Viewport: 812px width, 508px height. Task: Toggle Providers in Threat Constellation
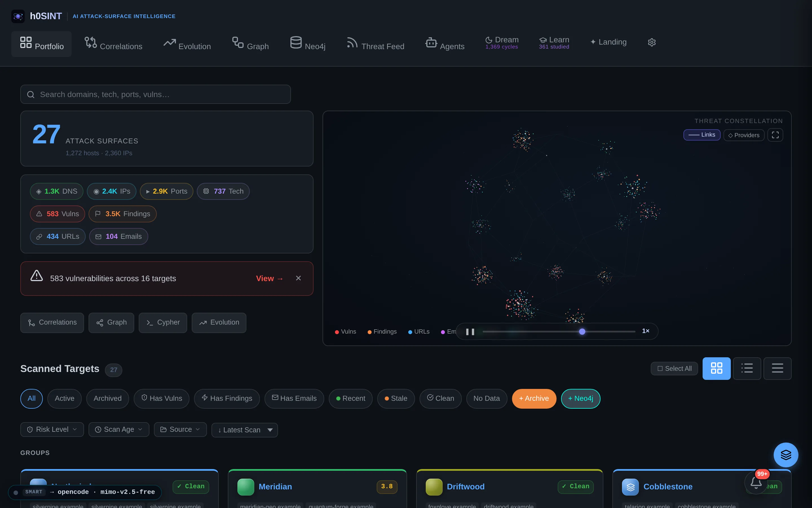click(x=744, y=135)
